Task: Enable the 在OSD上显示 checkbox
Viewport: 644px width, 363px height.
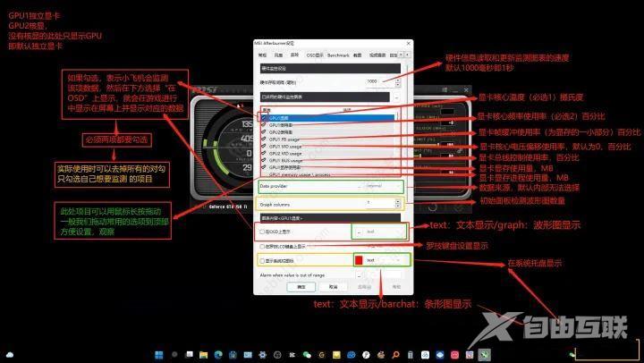Action: (261, 232)
